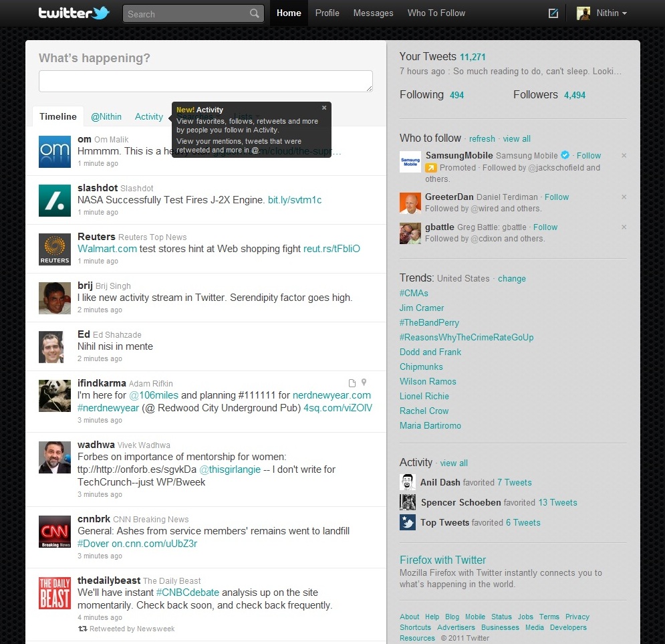This screenshot has width=665, height=644.
Task: Dismiss the GreeterDan follow suggestion
Action: [624, 197]
